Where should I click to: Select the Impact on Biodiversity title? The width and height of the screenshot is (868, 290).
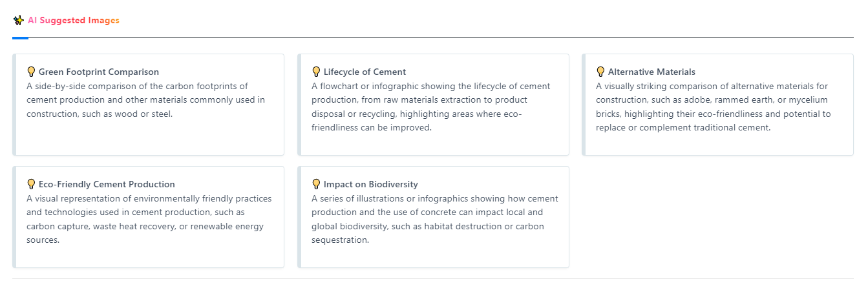pos(371,184)
